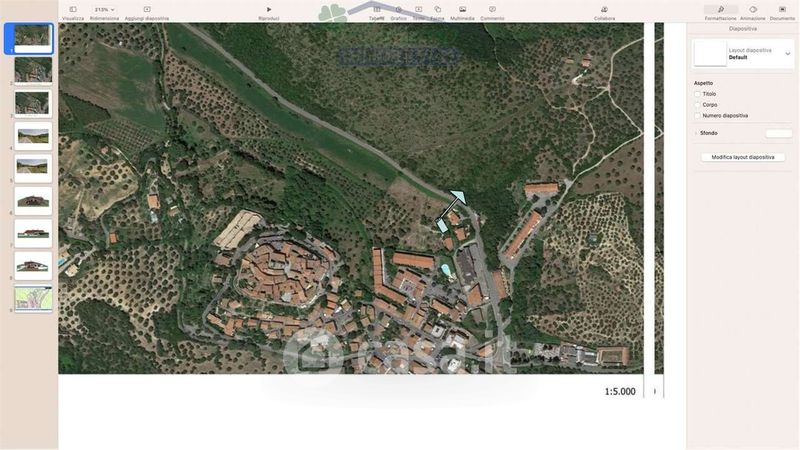The image size is (800, 450).
Task: Click the Modifica layout diapositiva button
Action: [743, 157]
